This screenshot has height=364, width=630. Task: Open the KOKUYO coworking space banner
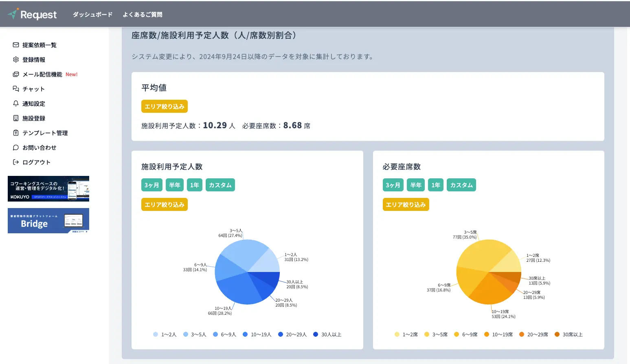click(x=48, y=189)
